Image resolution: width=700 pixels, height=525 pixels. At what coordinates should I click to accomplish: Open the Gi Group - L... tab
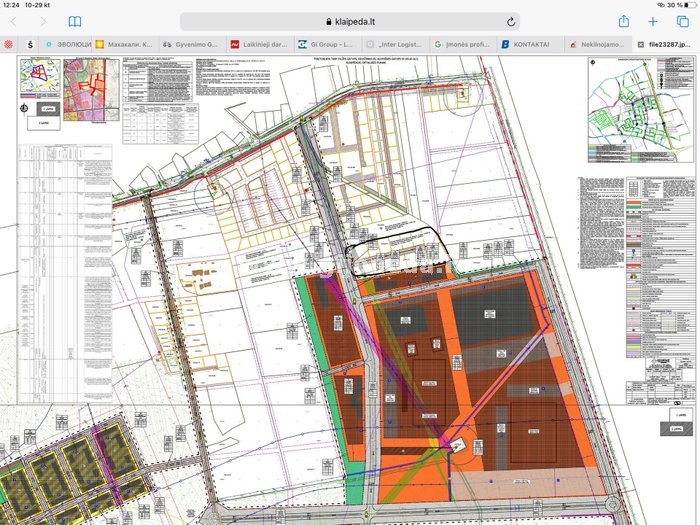tap(326, 44)
